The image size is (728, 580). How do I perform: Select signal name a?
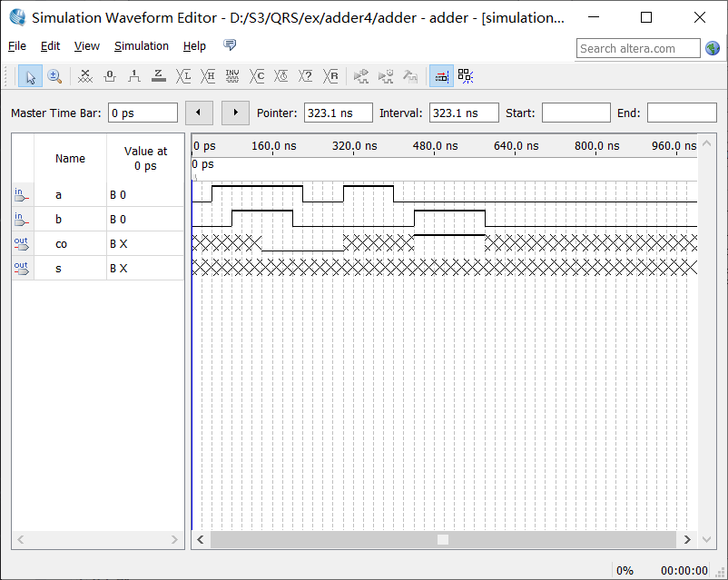[58, 195]
